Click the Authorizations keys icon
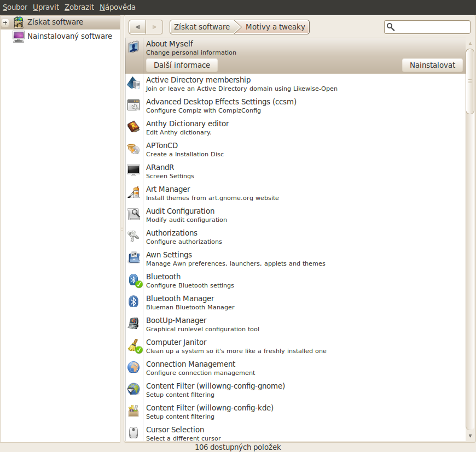476x452 pixels. point(133,236)
